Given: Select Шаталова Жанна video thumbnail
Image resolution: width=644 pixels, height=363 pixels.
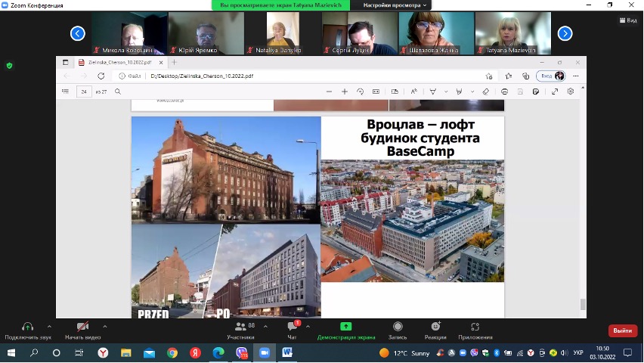Looking at the screenshot, I should click(436, 33).
